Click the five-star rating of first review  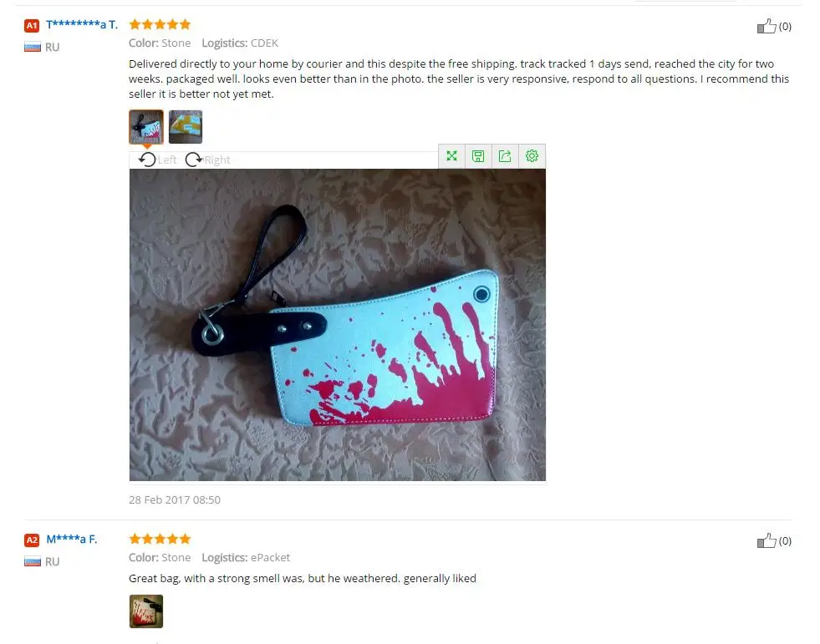click(x=160, y=24)
